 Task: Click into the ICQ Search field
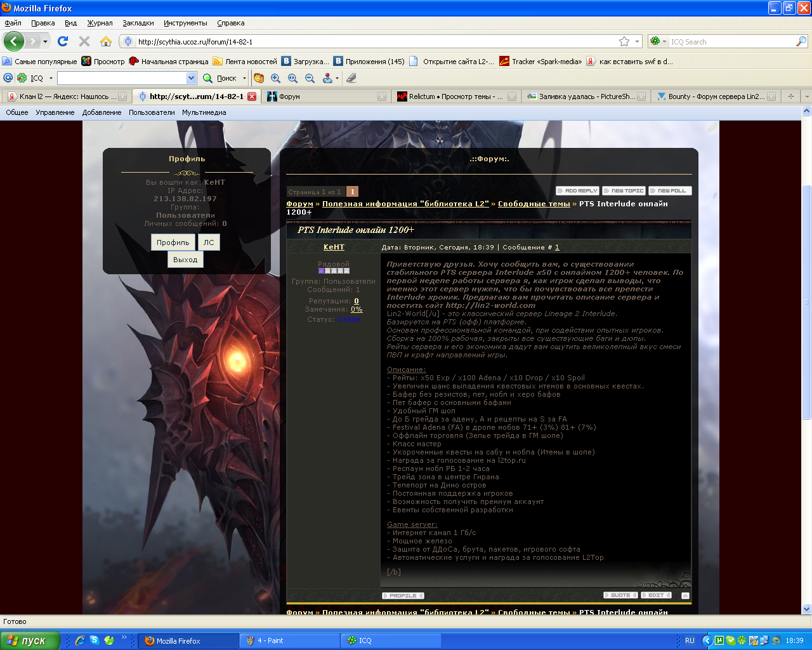click(732, 42)
